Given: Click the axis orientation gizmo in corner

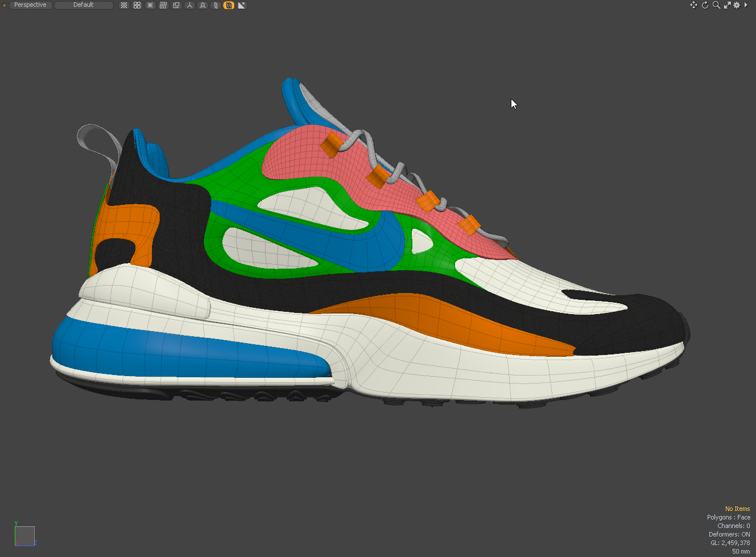Looking at the screenshot, I should tap(24, 535).
